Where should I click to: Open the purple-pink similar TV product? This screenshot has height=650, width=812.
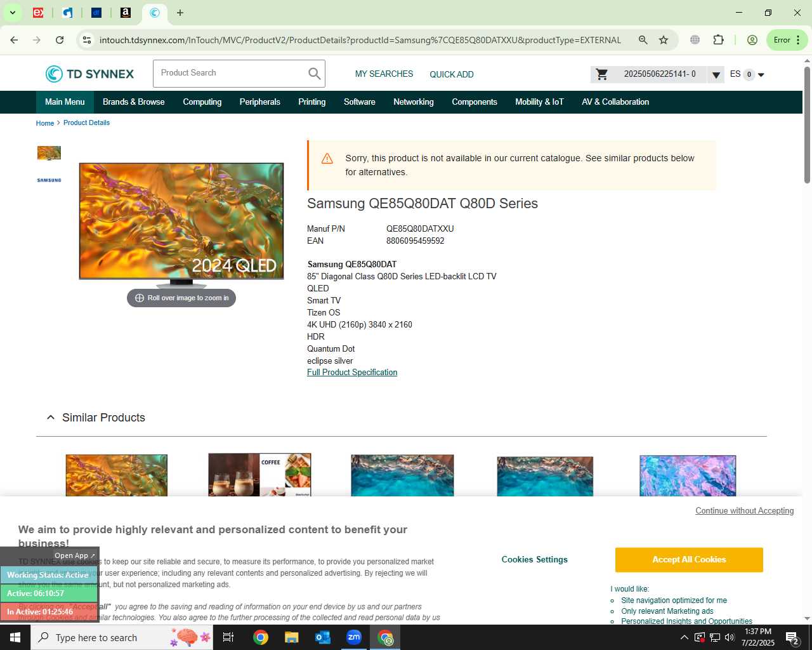click(688, 475)
